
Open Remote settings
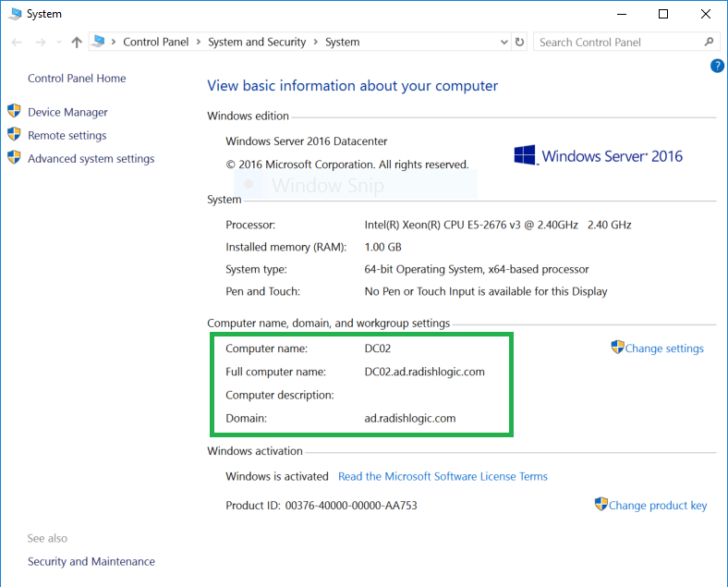[x=67, y=135]
